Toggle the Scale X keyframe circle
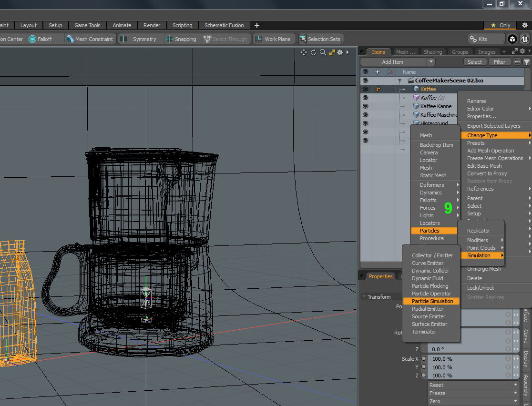532x406 pixels. tap(423, 359)
